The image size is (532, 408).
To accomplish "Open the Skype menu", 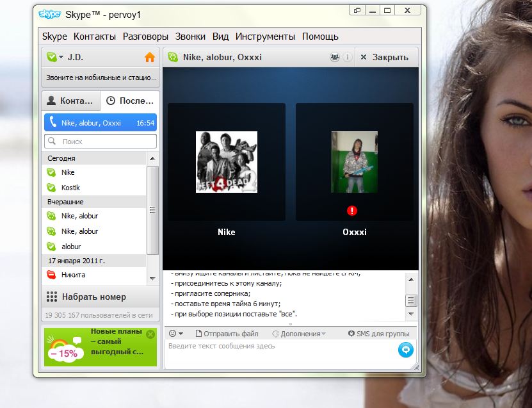I will 54,37.
